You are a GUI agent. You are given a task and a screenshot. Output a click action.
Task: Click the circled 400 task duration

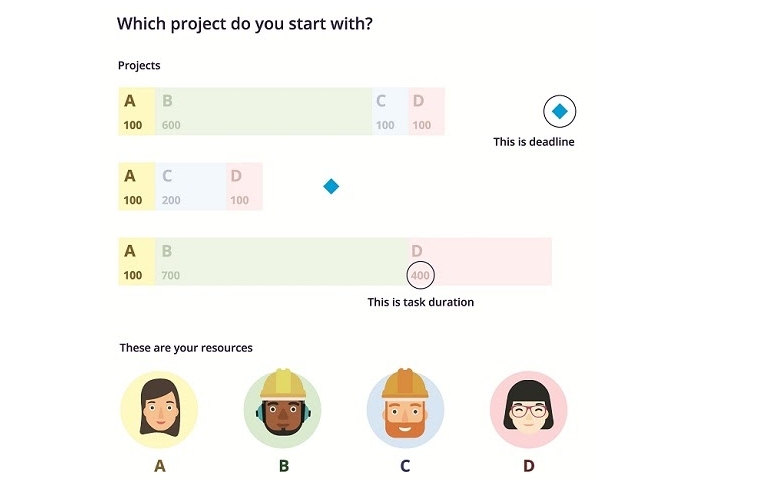tap(421, 275)
